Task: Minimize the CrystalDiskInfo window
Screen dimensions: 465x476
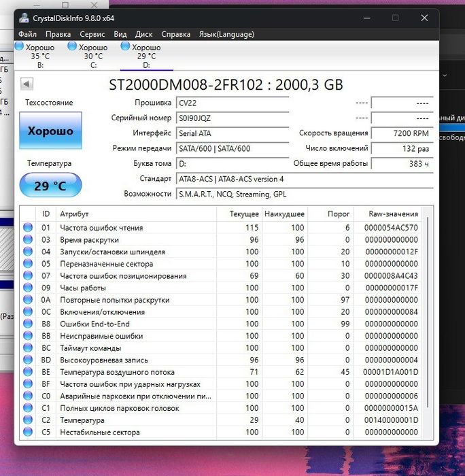Action: click(x=366, y=18)
